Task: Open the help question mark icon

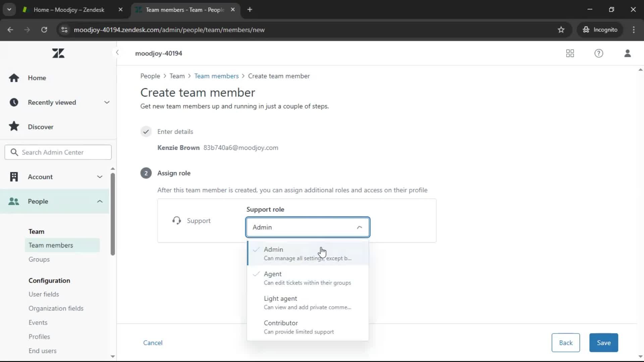Action: (599, 53)
